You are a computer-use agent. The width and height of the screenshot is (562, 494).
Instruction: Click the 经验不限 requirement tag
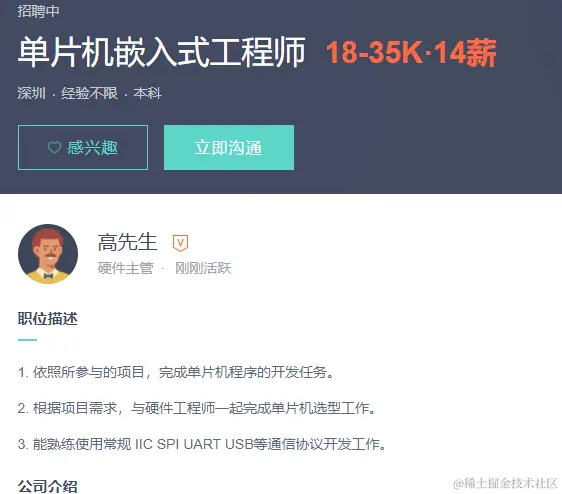point(89,93)
